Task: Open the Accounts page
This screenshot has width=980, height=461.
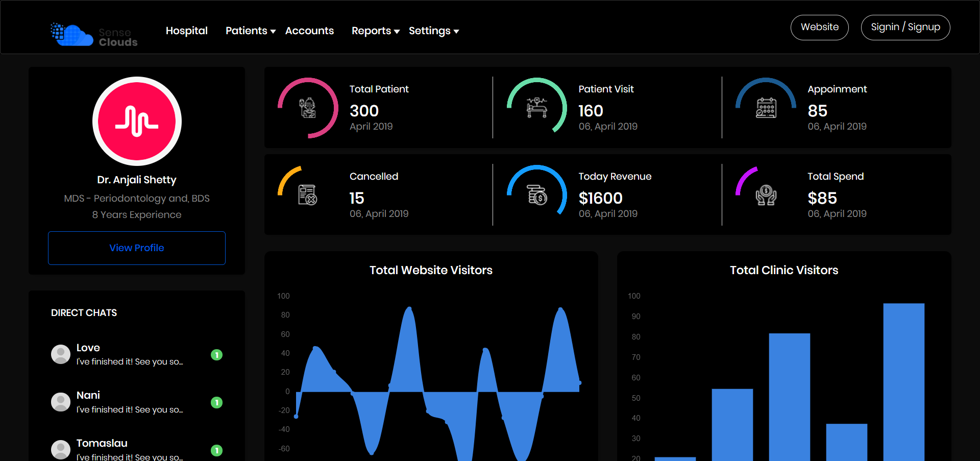Action: pyautogui.click(x=309, y=31)
